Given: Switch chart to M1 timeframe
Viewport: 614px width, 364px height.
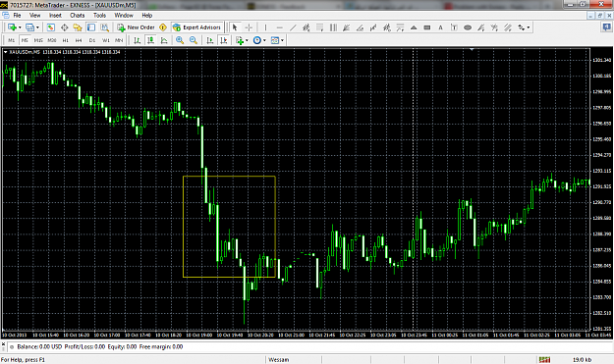Looking at the screenshot, I should tap(12, 40).
